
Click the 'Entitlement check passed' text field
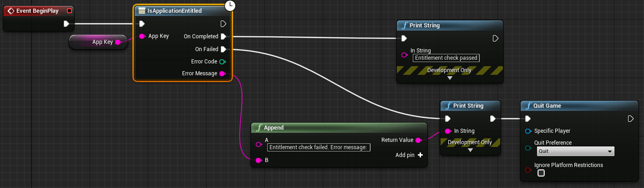point(446,58)
